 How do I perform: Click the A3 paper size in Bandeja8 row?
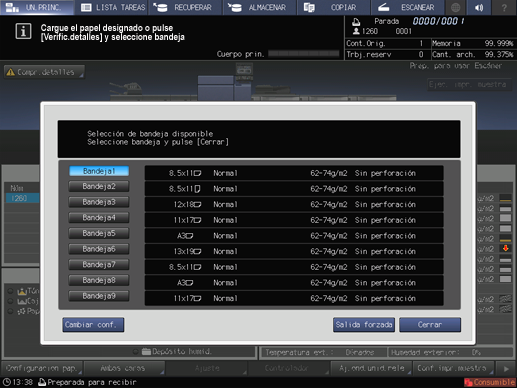[x=185, y=283]
